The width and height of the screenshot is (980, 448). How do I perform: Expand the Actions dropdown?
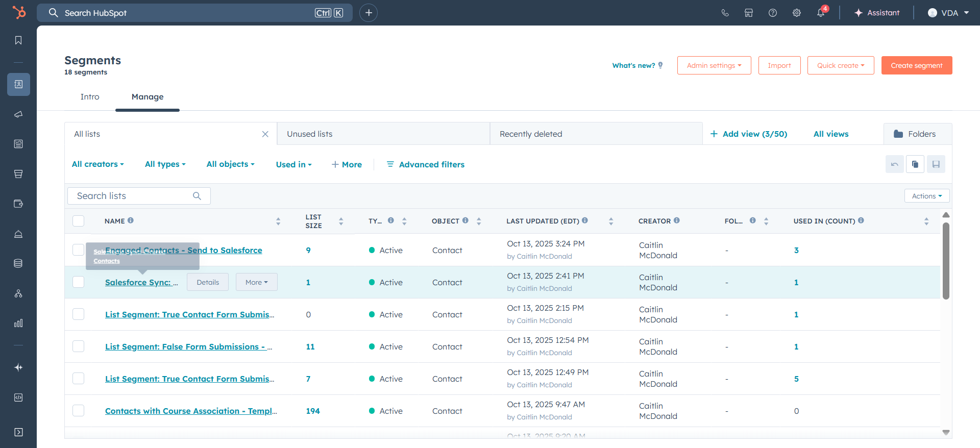coord(927,196)
